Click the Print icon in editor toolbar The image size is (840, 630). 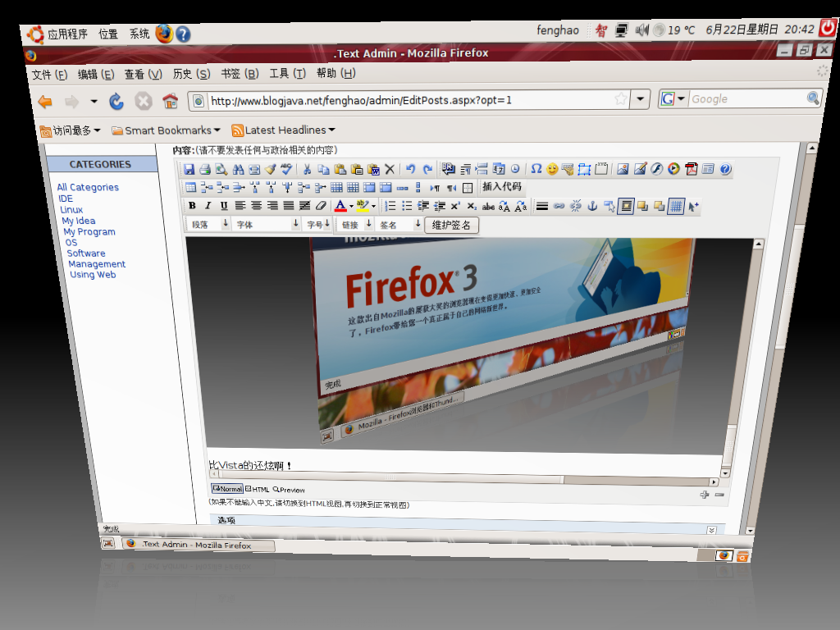point(204,169)
